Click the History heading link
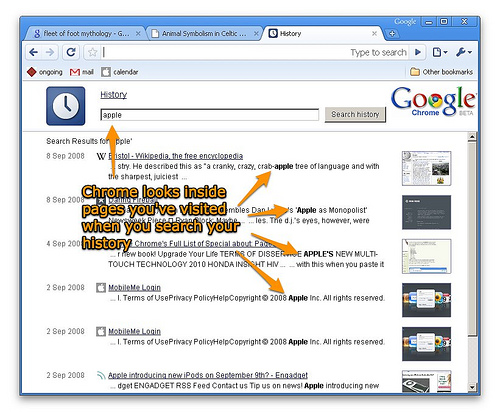This screenshot has width=500, height=412. 114,95
